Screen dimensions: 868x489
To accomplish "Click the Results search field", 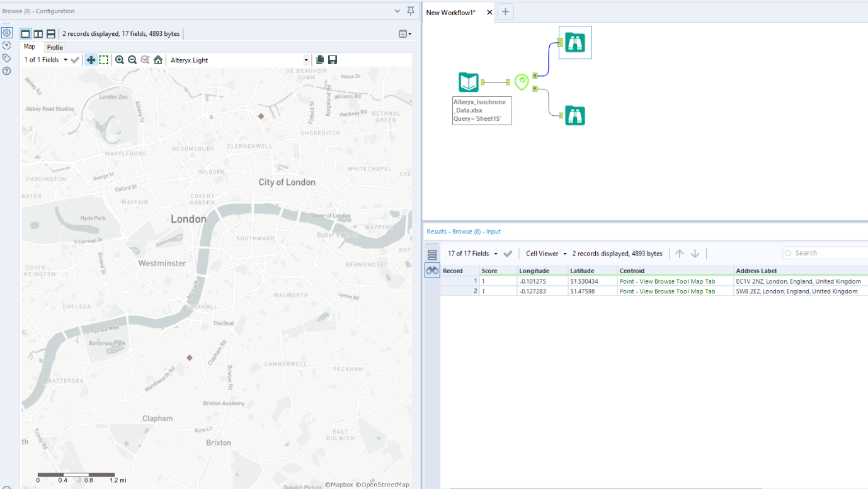I will coord(825,252).
